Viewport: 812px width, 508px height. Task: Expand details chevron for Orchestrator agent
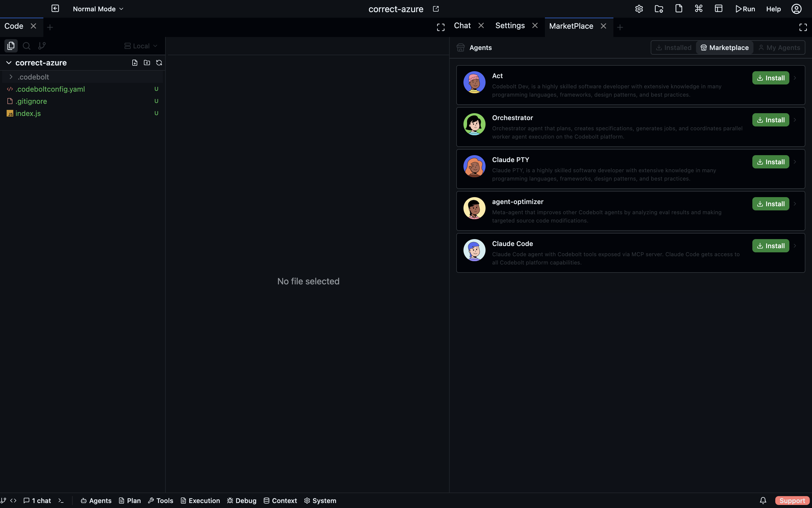(x=795, y=120)
